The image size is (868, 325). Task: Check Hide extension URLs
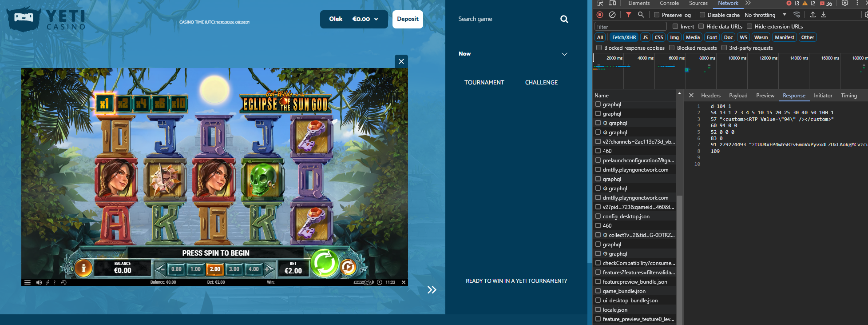click(x=749, y=26)
